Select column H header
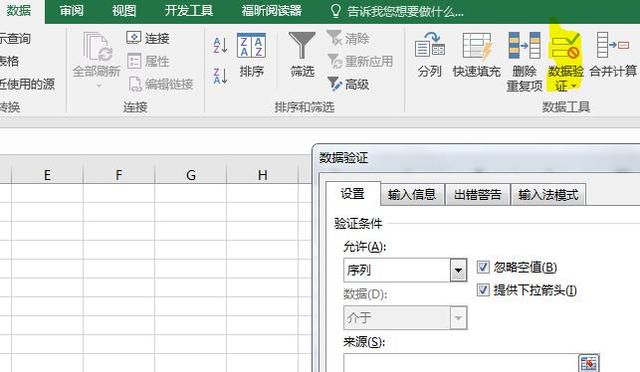Viewport: 640px width, 372px height. pos(262,175)
